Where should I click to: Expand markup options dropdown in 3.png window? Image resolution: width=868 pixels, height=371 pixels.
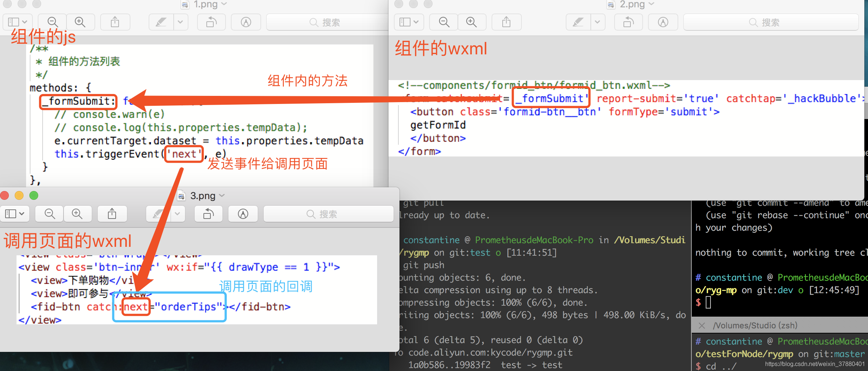coord(177,214)
